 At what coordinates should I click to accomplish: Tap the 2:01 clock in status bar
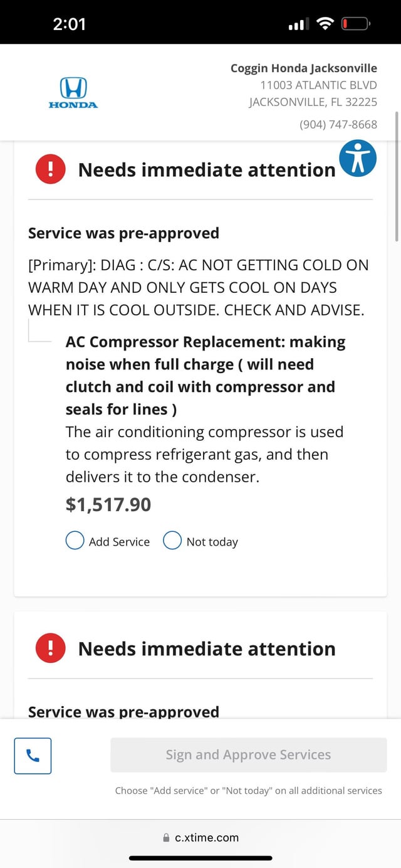click(70, 23)
